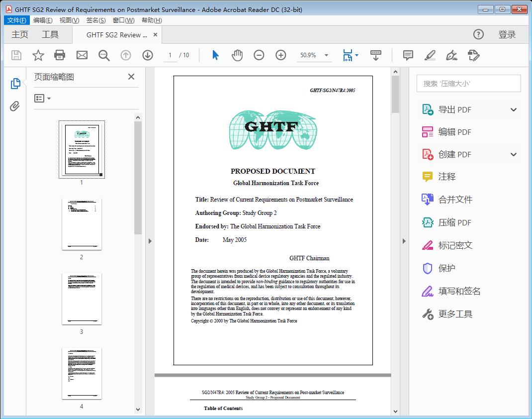Open the 视图 menu
This screenshot has height=419, width=532.
pyautogui.click(x=69, y=20)
